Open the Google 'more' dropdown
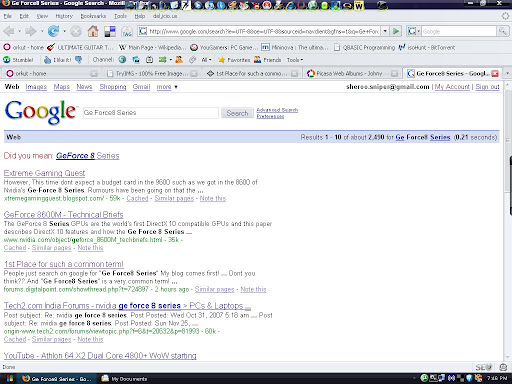 point(167,87)
